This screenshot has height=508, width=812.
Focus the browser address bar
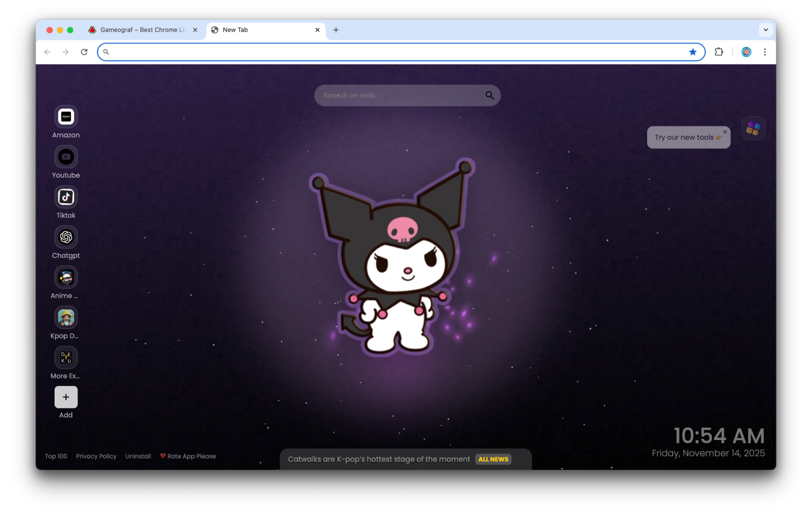401,52
